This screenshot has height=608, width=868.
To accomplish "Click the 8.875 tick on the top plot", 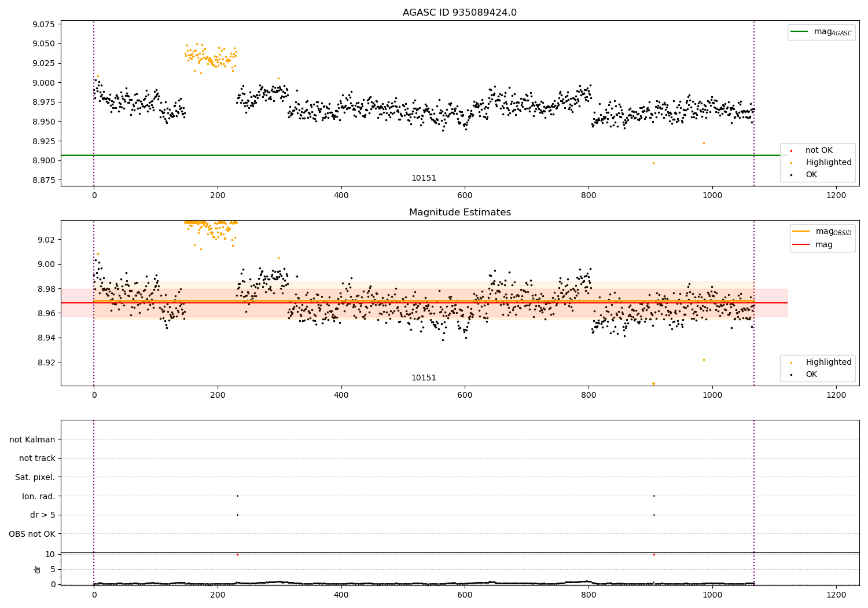I will [43, 180].
